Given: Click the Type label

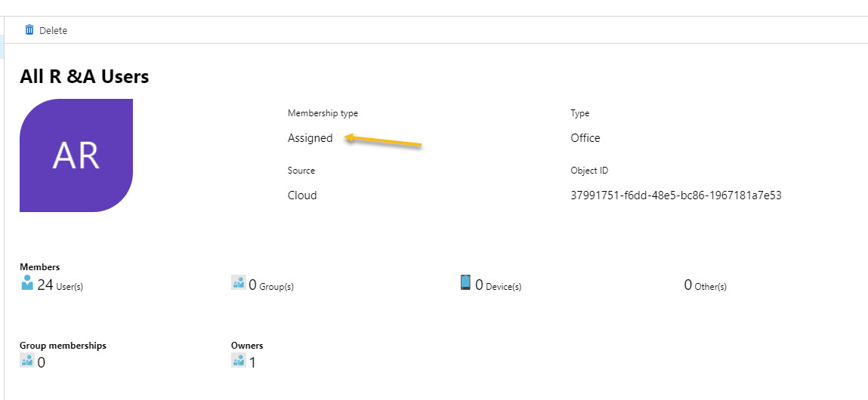Looking at the screenshot, I should (x=580, y=113).
